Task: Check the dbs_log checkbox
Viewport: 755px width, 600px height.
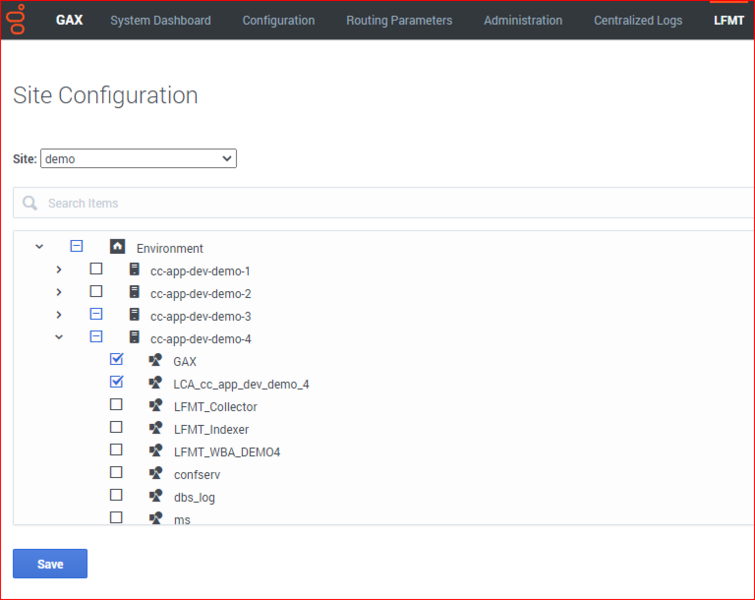Action: pyautogui.click(x=116, y=495)
